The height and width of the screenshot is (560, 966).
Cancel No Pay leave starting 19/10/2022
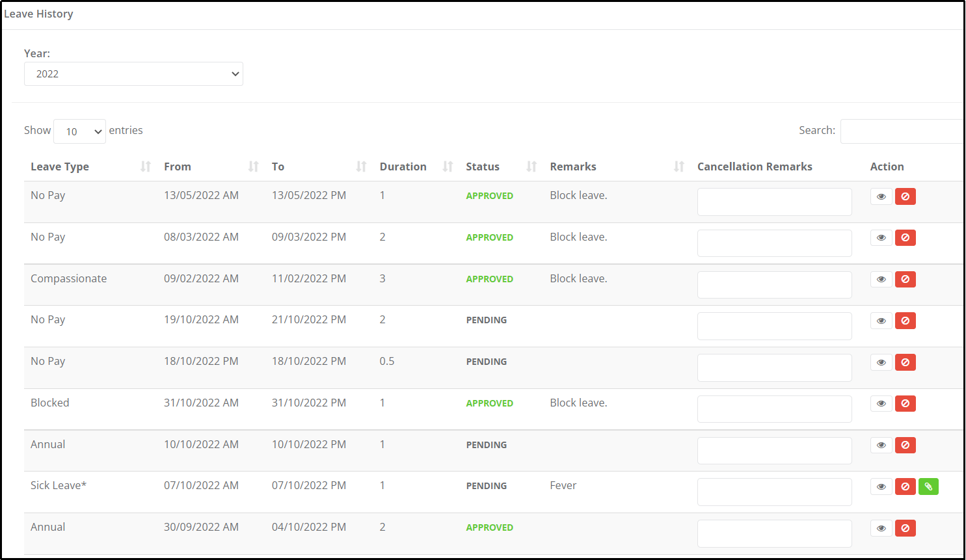pos(905,321)
